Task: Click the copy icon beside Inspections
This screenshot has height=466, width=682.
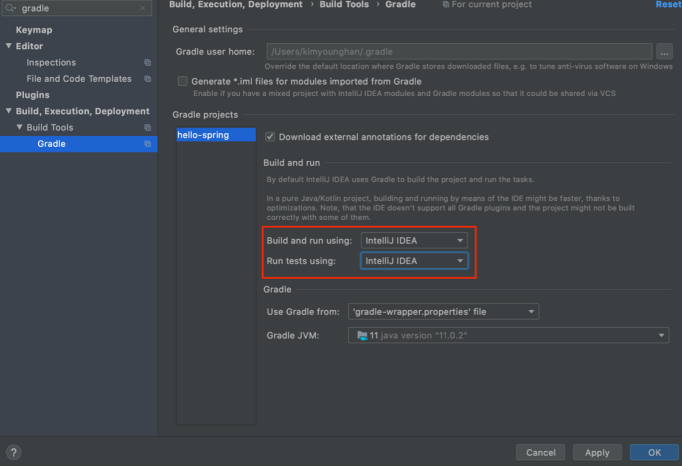Action: click(147, 63)
